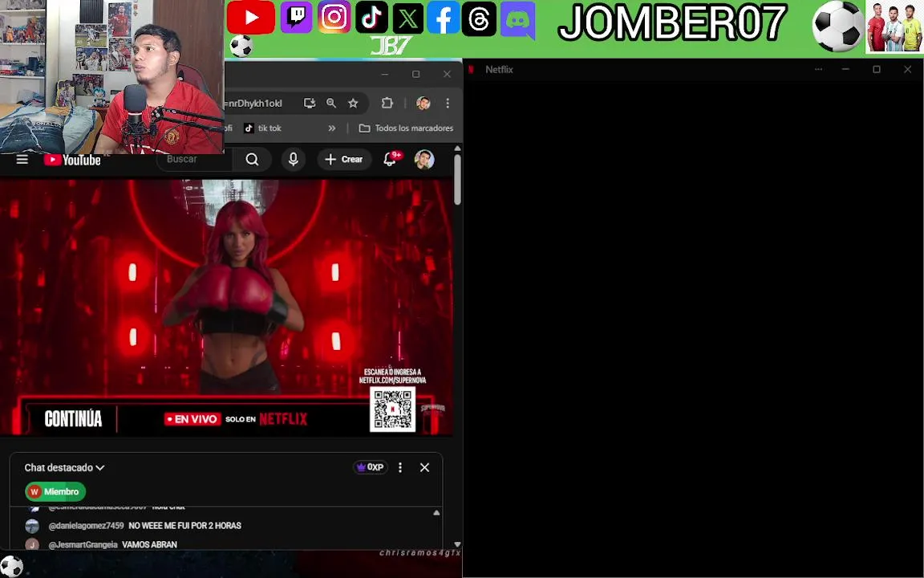The image size is (924, 578).
Task: Bookmark this page with the star icon
Action: [x=353, y=104]
